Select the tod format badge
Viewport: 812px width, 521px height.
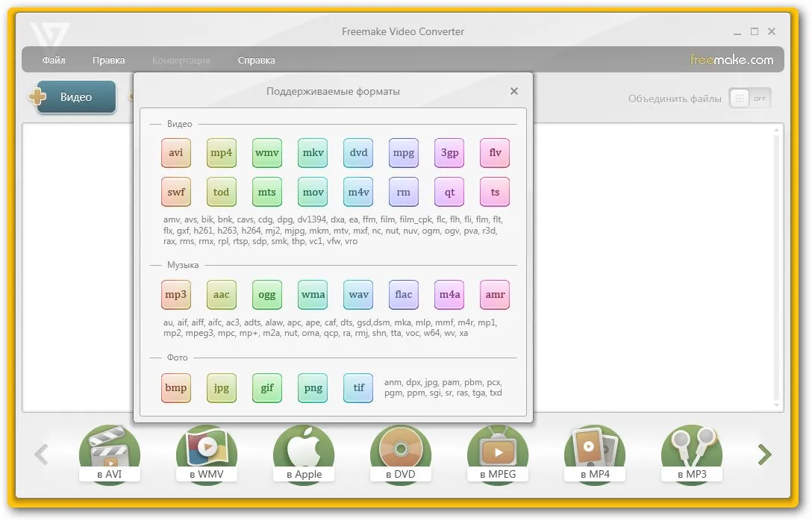222,192
